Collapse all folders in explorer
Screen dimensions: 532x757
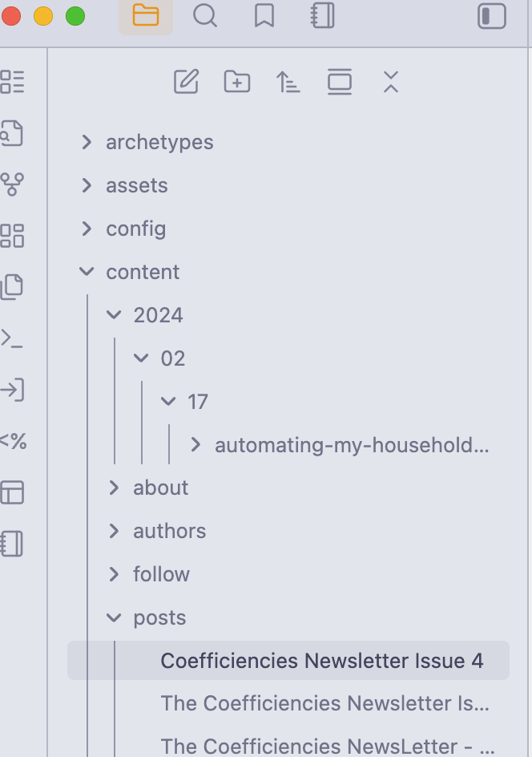[x=390, y=82]
